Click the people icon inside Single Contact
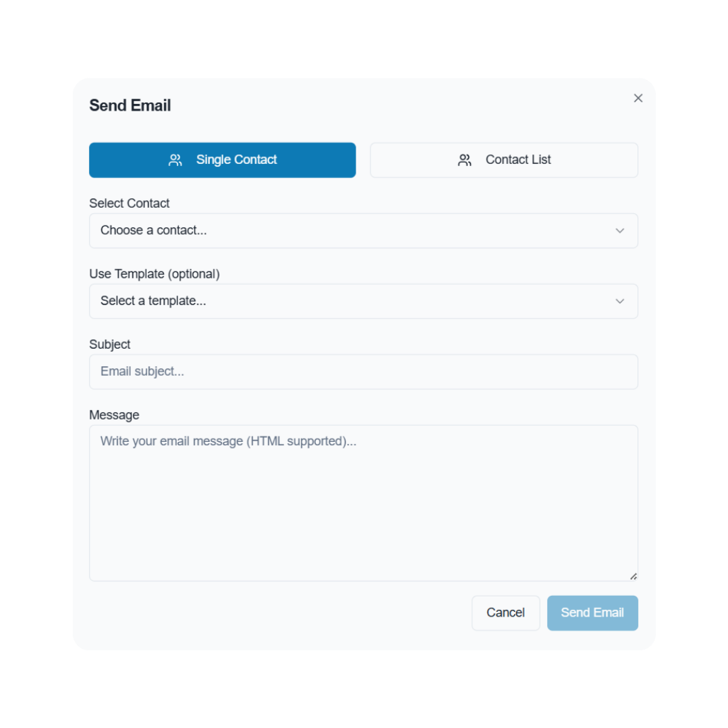The height and width of the screenshot is (728, 728). [x=175, y=160]
